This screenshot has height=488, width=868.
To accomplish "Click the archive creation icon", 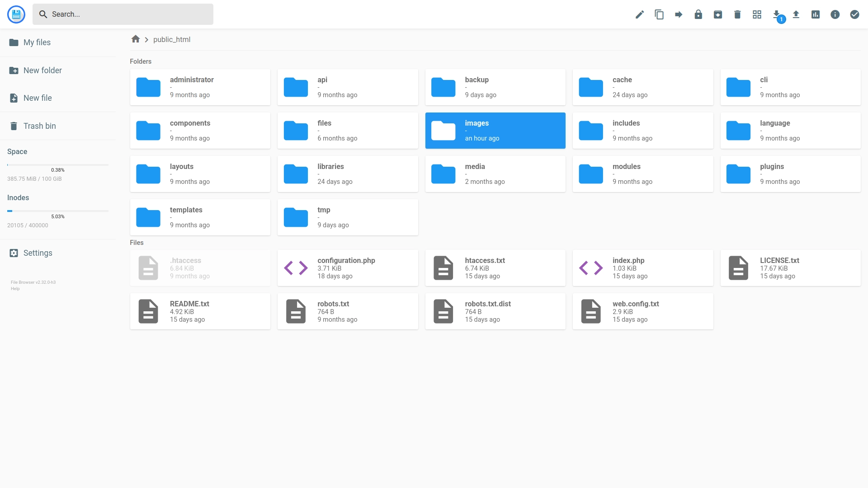I will click(x=718, y=14).
